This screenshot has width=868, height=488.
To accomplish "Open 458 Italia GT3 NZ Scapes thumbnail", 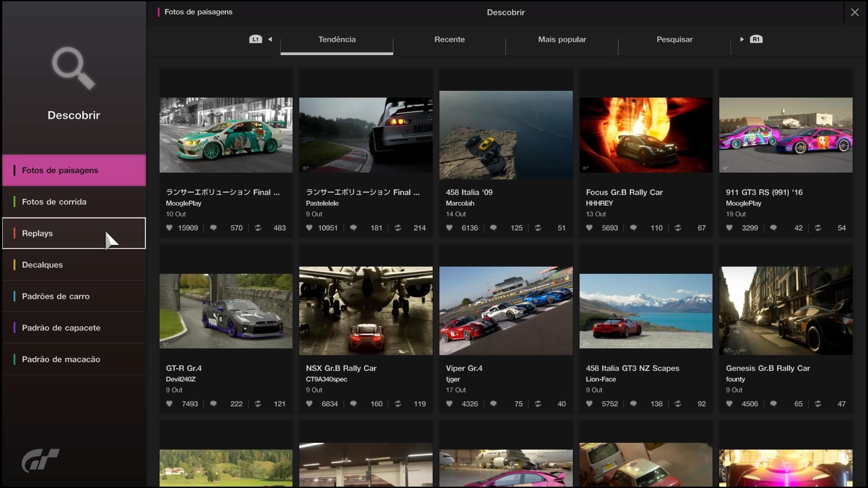I will (x=646, y=311).
